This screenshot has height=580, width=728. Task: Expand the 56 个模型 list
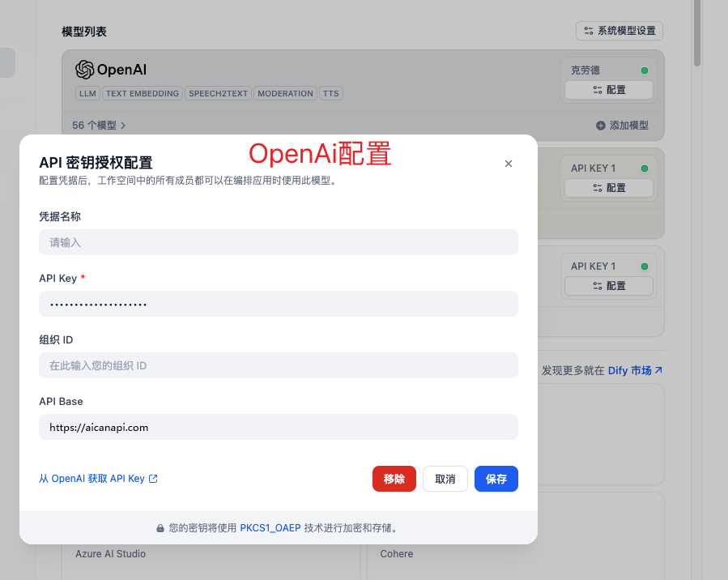tap(97, 126)
